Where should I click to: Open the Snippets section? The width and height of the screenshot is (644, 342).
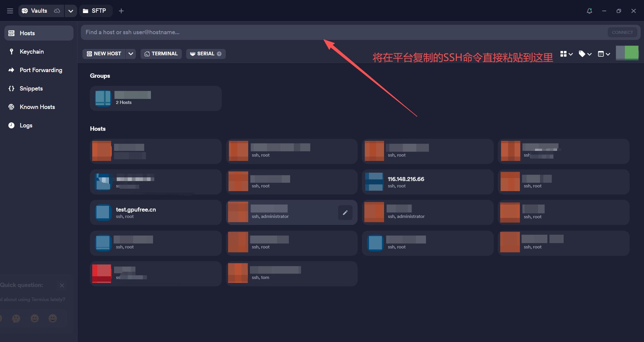tap(31, 89)
